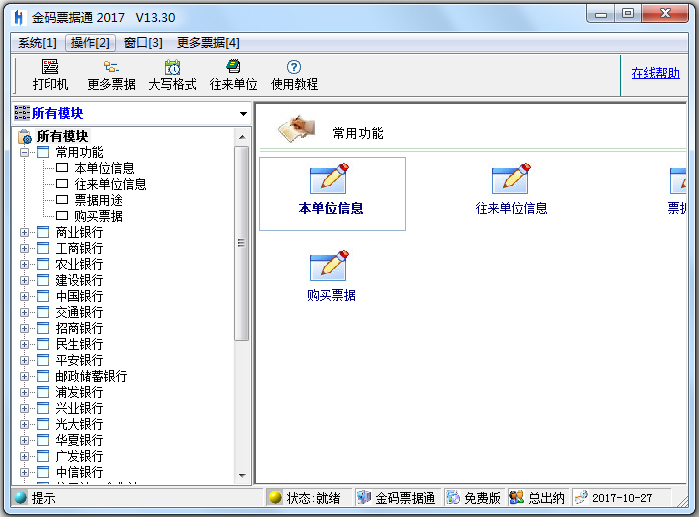Click the 免费版 status bar item

tap(473, 498)
